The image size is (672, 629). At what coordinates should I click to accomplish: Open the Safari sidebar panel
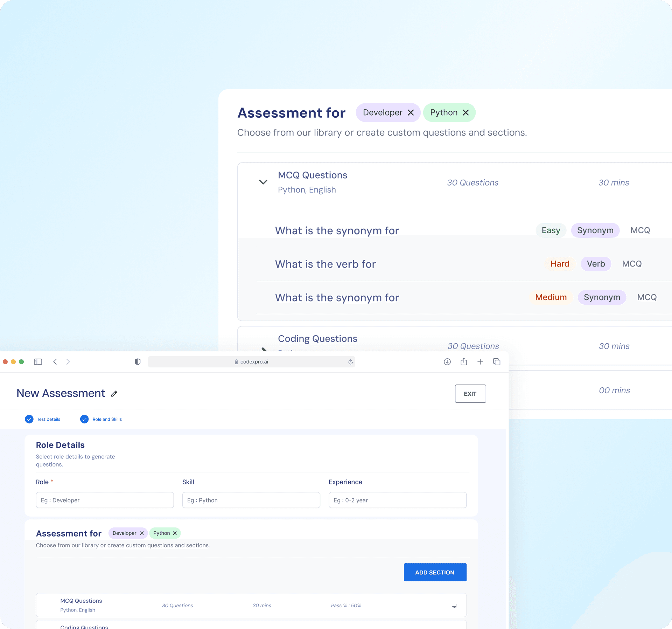click(x=38, y=362)
